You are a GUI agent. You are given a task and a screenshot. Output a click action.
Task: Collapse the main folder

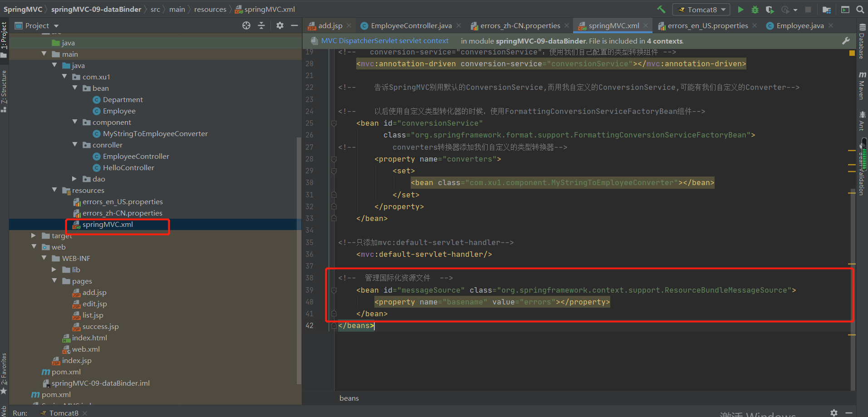point(44,54)
